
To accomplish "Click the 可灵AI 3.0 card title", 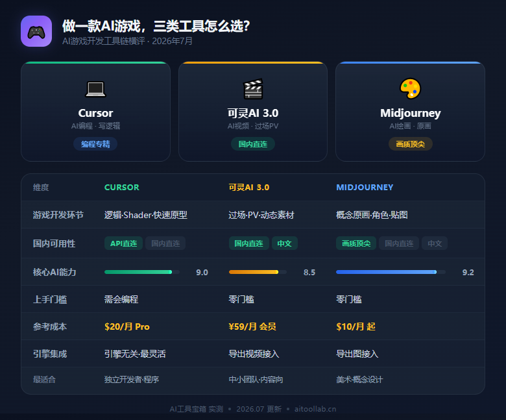I will (253, 113).
